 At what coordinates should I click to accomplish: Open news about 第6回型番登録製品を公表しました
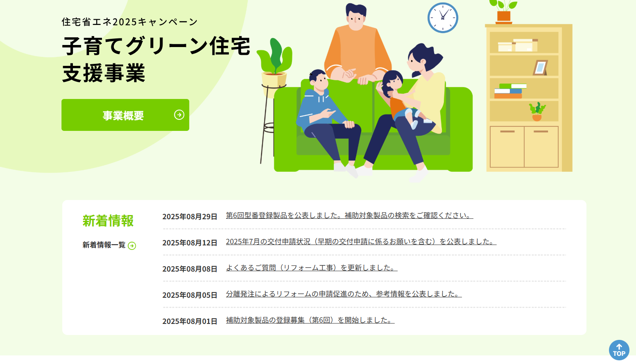click(x=349, y=216)
